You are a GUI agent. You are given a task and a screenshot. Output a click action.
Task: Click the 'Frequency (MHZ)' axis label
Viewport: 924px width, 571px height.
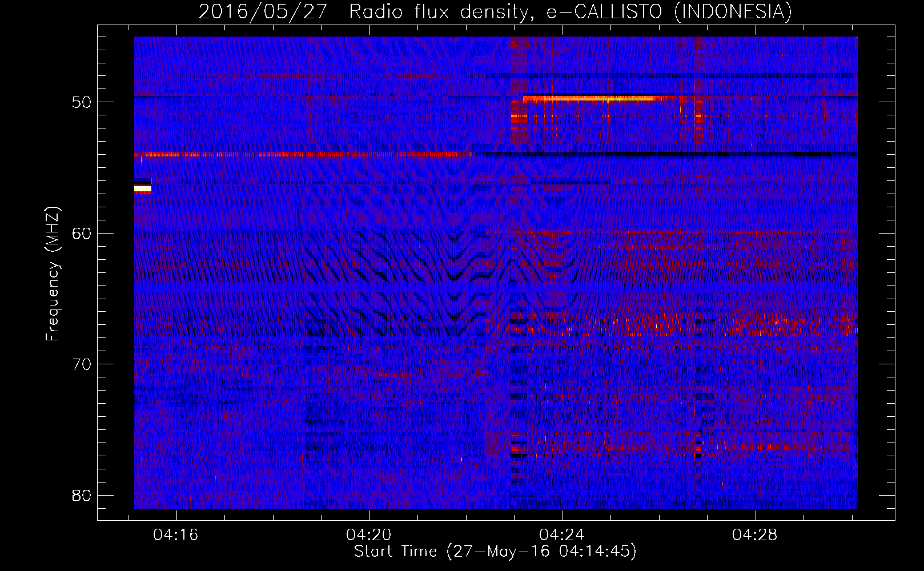click(53, 274)
